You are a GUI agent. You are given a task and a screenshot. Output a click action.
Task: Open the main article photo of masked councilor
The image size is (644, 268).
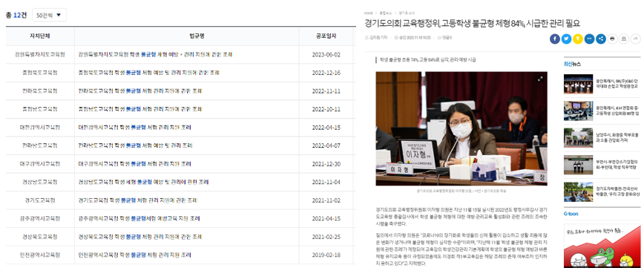click(x=461, y=128)
